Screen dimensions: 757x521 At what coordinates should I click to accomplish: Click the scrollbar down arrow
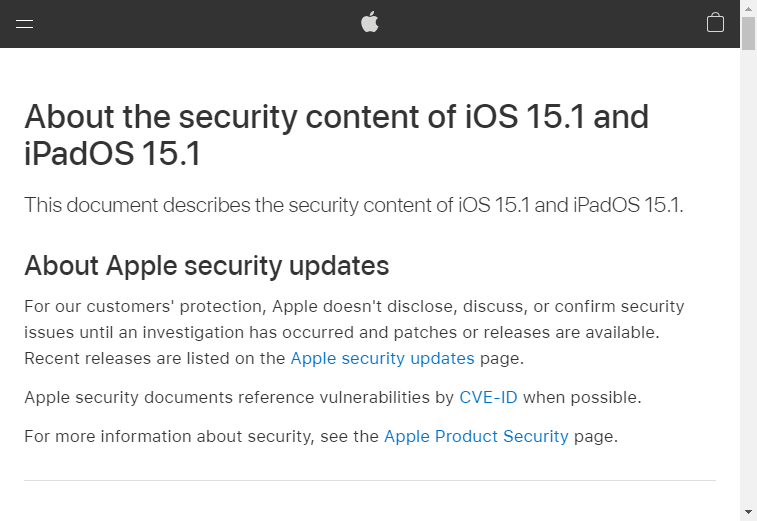pyautogui.click(x=748, y=512)
